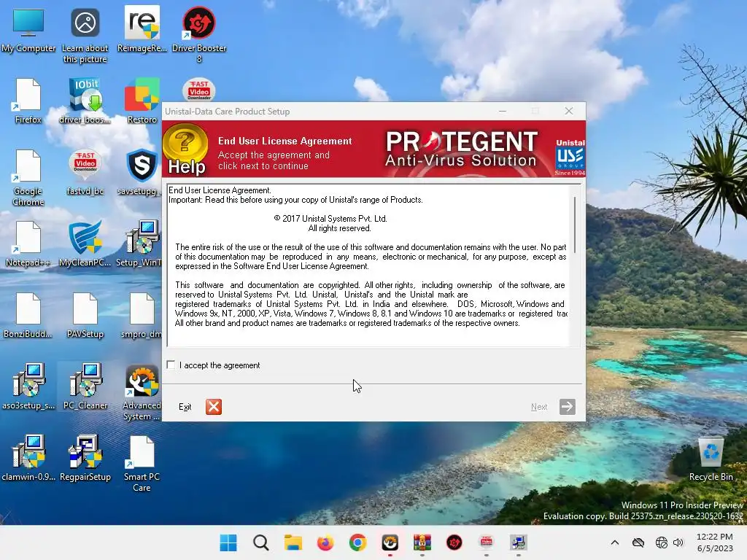Open the Recycle Bin
Viewport: 747px width, 560px height.
click(711, 459)
